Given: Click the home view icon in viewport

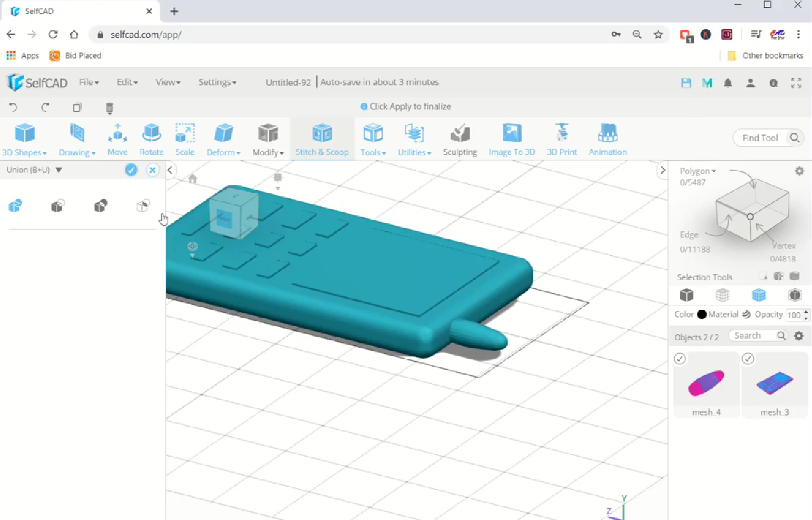Looking at the screenshot, I should [192, 179].
